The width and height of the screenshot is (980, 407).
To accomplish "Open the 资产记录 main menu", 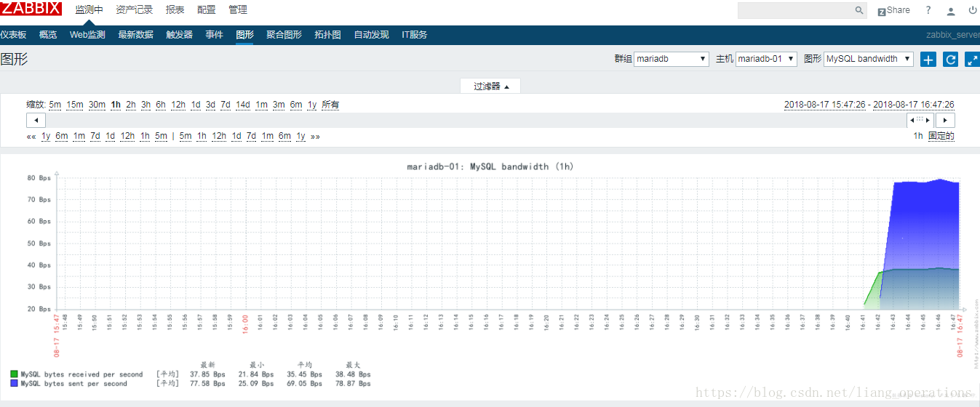I will (x=135, y=10).
